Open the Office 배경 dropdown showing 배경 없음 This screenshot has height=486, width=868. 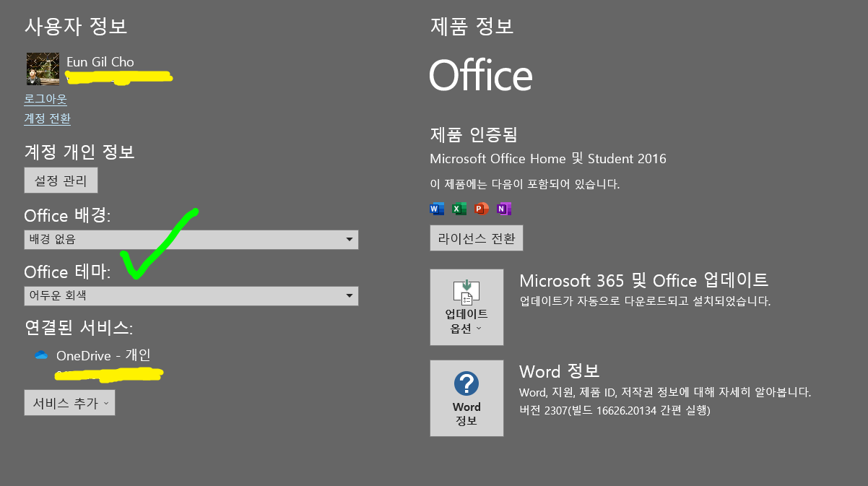[191, 240]
